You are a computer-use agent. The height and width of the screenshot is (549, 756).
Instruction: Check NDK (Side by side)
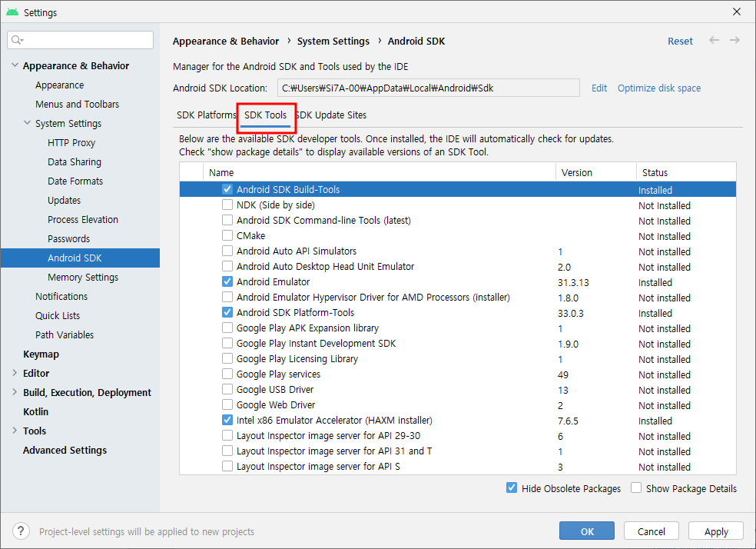click(227, 205)
